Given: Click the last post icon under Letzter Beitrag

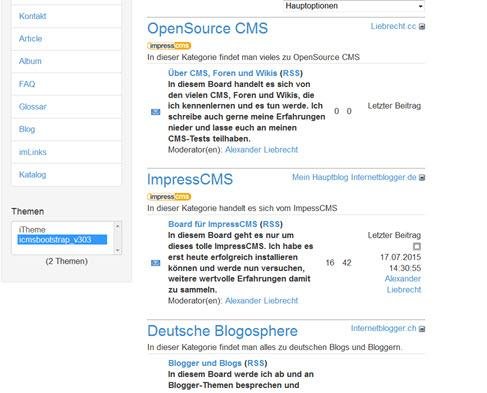Looking at the screenshot, I should 417,246.
